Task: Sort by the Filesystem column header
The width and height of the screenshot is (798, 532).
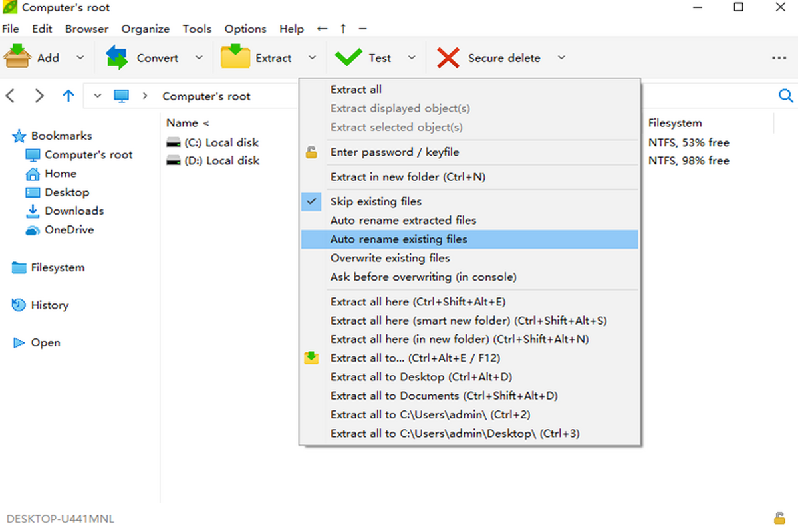Action: [675, 123]
